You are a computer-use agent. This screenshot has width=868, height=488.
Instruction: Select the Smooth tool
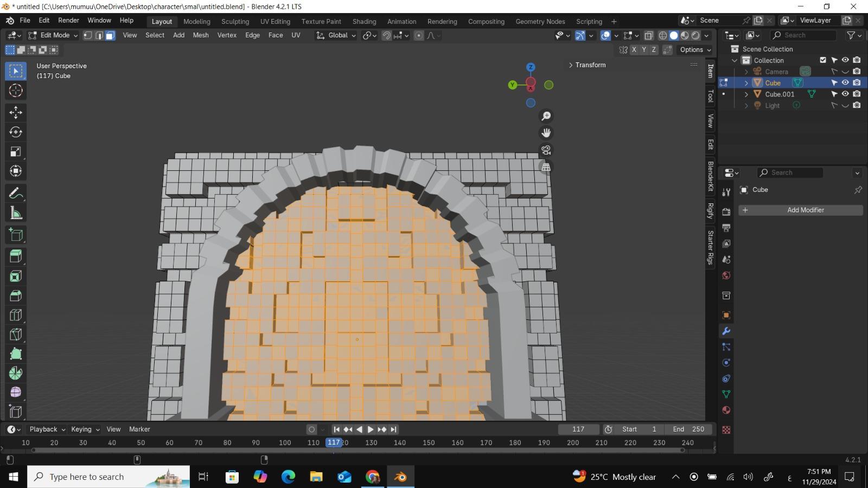(16, 392)
